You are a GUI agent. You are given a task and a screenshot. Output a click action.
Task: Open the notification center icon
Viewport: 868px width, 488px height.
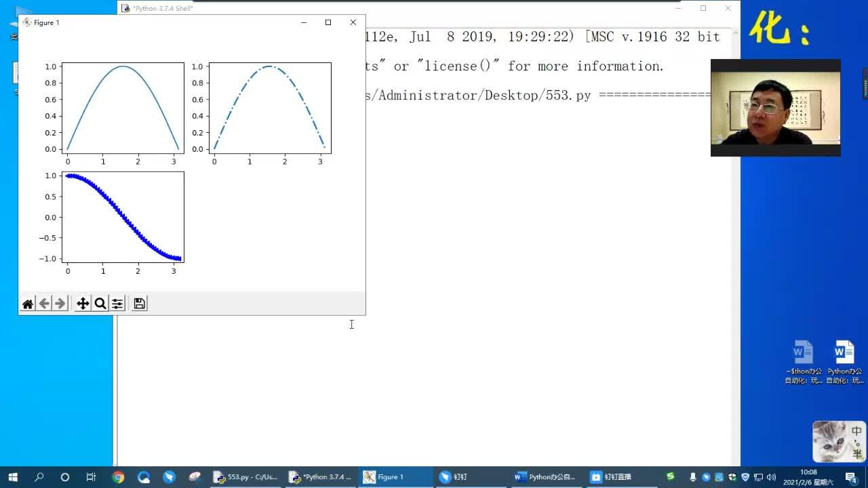tap(851, 477)
